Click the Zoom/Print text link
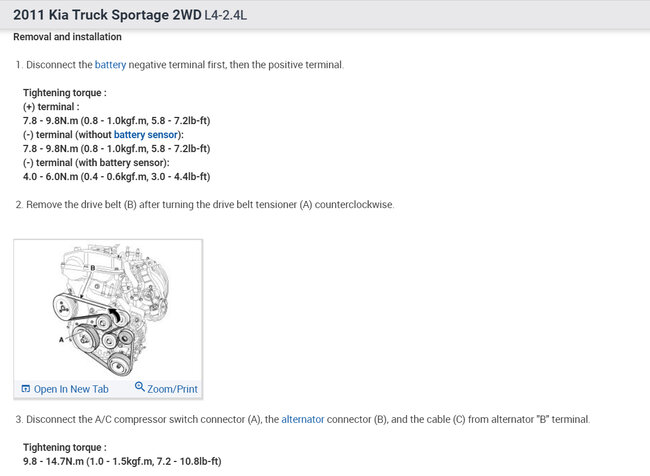Image resolution: width=650 pixels, height=476 pixels. [172, 389]
